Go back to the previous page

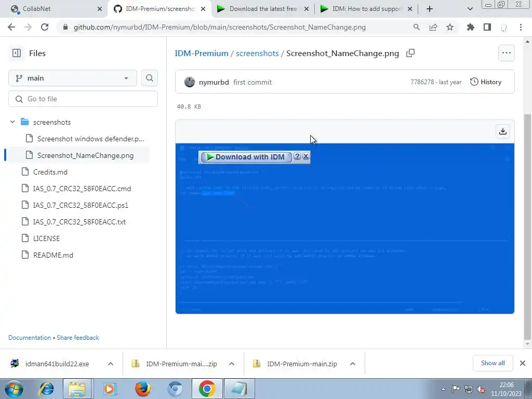(11, 27)
